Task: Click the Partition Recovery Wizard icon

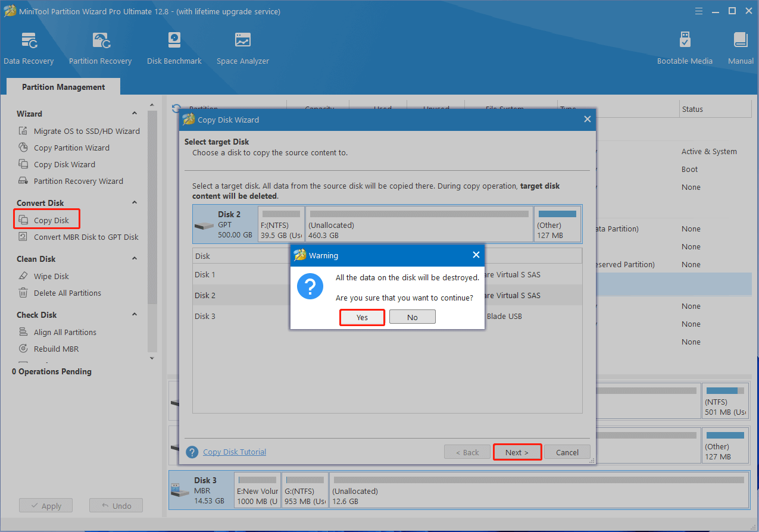Action: pyautogui.click(x=23, y=181)
